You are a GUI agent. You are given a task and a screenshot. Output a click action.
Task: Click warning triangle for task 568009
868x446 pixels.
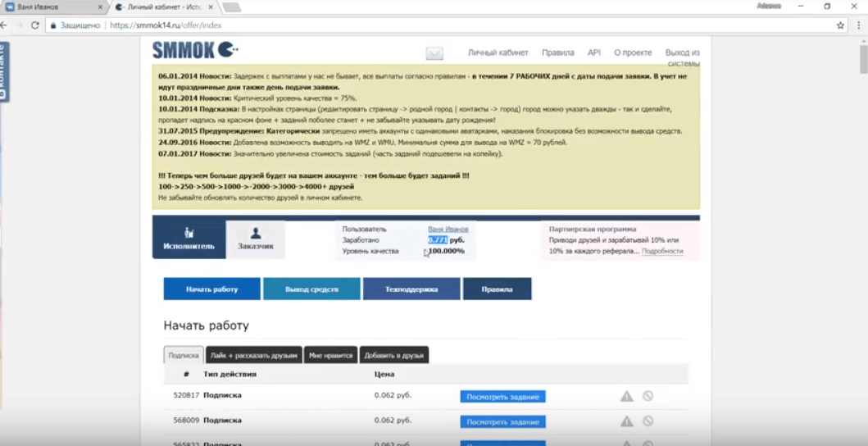click(627, 421)
